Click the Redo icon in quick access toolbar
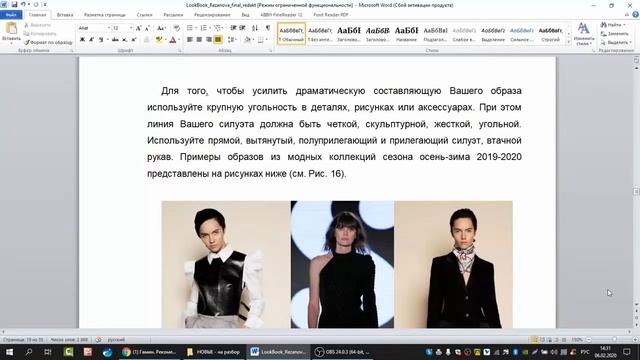Screen dimensions: 640x360 click(36, 4)
